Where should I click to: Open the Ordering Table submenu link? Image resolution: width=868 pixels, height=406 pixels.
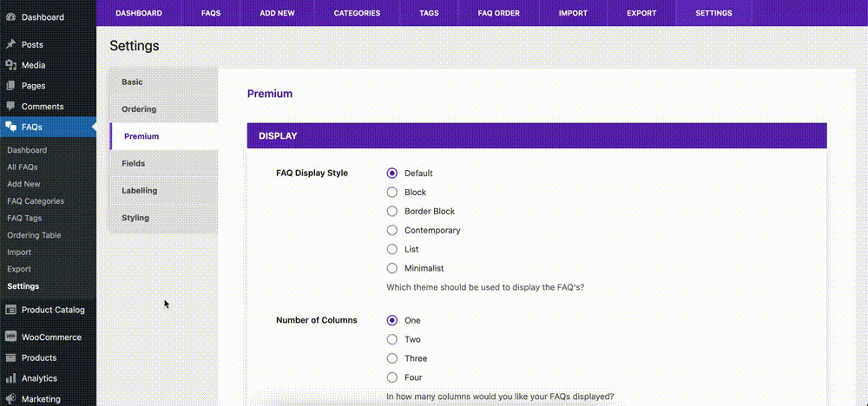[x=35, y=235]
